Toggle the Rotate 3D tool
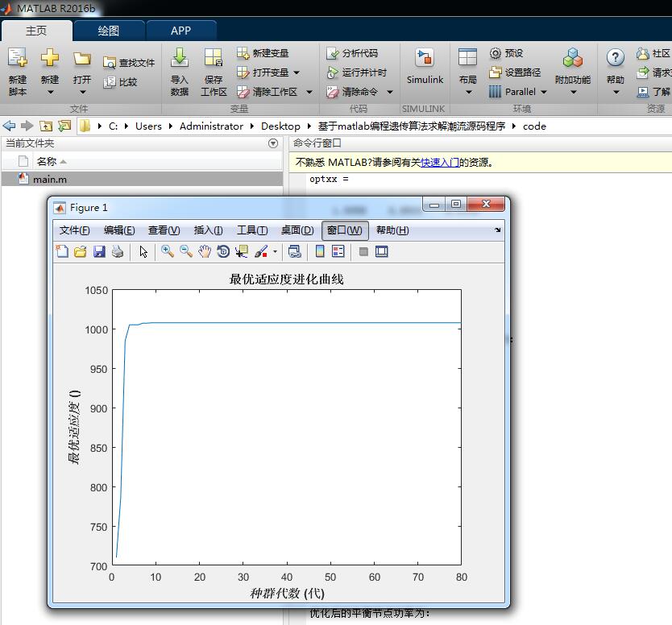Screen dimensions: 672x625 click(x=223, y=251)
